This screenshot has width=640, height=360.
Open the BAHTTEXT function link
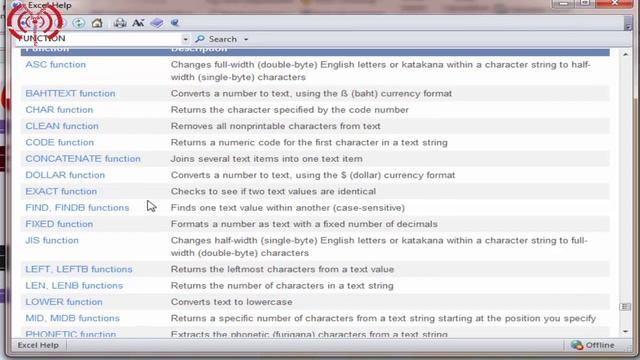click(x=70, y=93)
